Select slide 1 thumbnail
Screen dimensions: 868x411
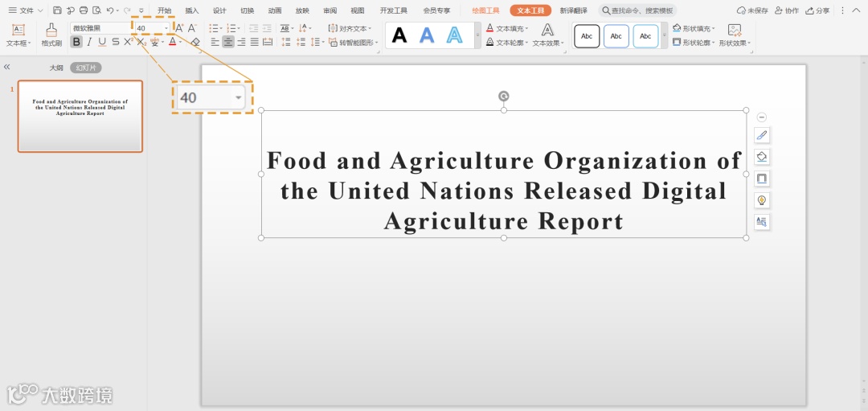80,117
